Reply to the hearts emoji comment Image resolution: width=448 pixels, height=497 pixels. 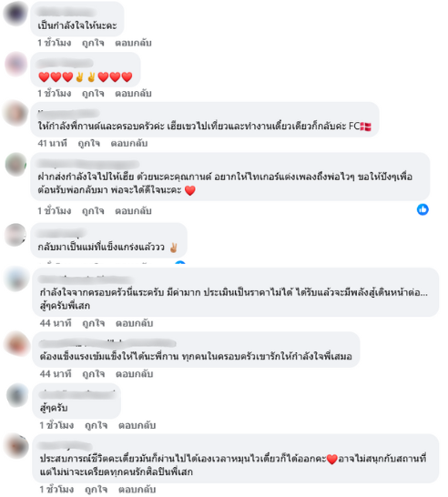[x=133, y=93]
